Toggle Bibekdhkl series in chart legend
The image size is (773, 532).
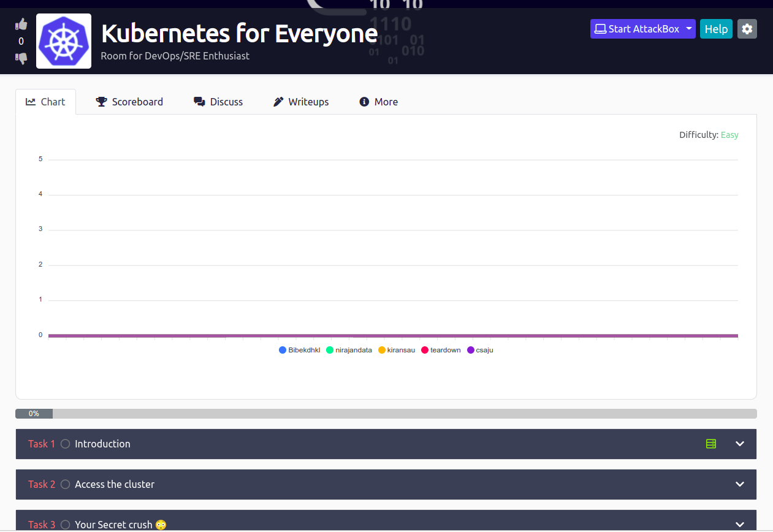pyautogui.click(x=300, y=350)
